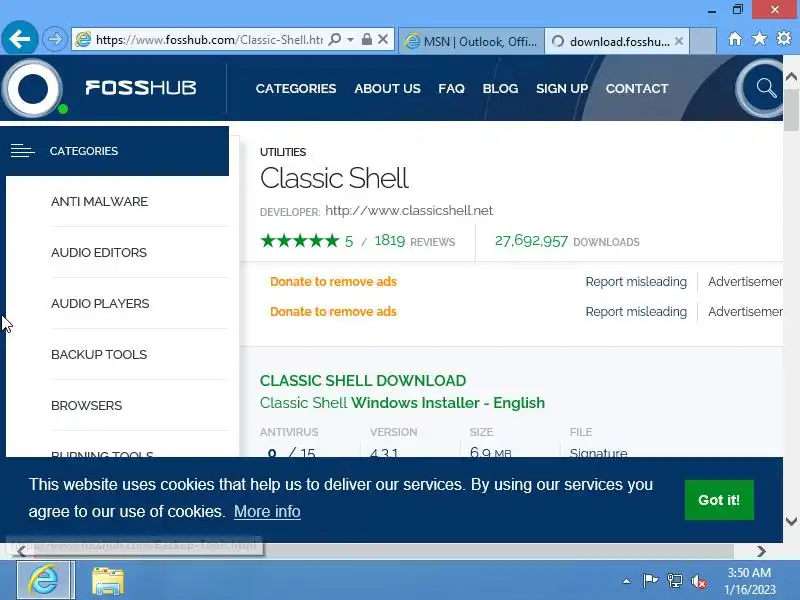Open CATEGORIES in the top navigation

[296, 89]
